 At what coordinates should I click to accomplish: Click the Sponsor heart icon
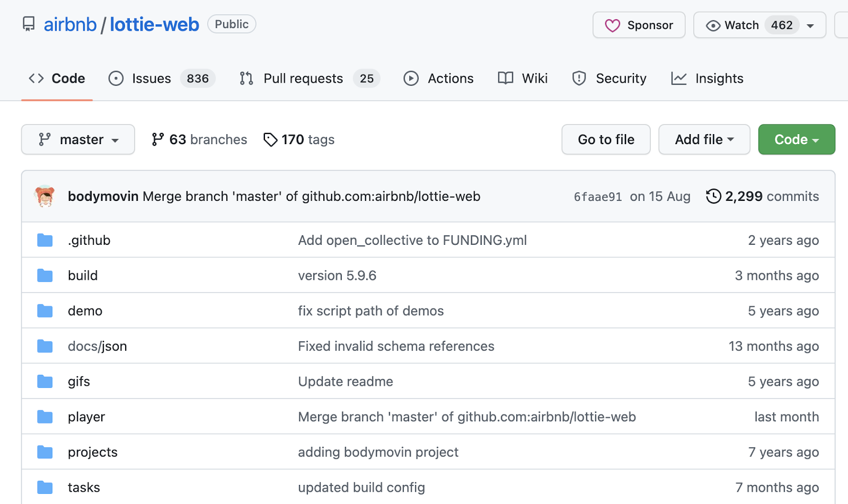(613, 25)
